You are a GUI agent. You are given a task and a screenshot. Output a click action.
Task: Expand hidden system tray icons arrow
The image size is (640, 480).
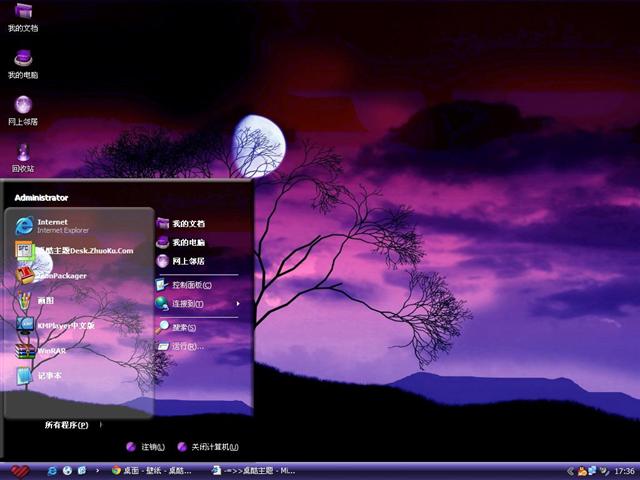[570, 470]
